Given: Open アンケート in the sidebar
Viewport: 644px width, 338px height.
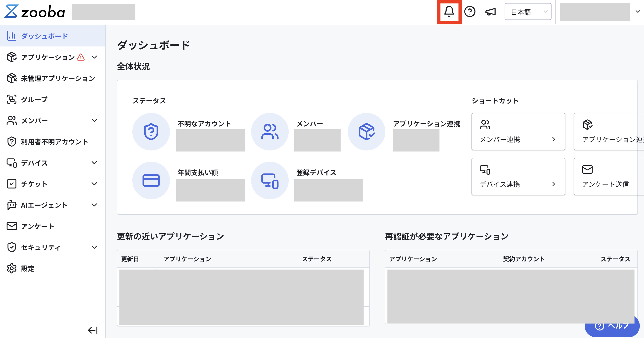Looking at the screenshot, I should [x=53, y=226].
